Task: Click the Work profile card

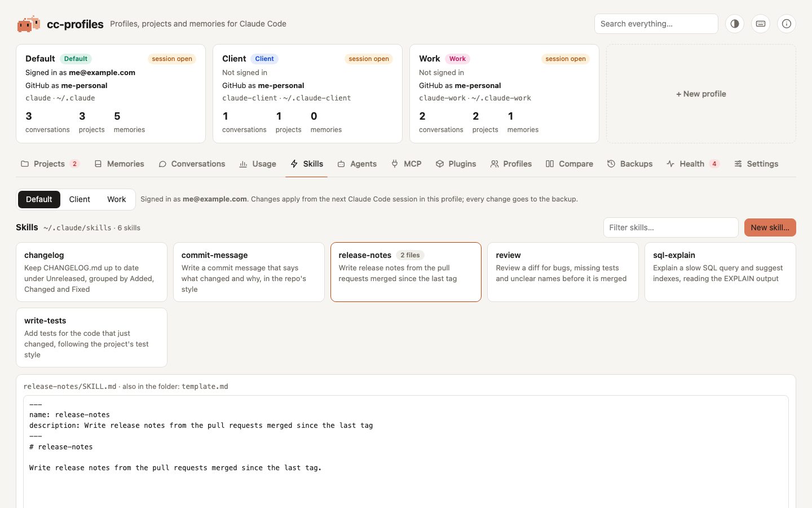Action: click(x=504, y=94)
